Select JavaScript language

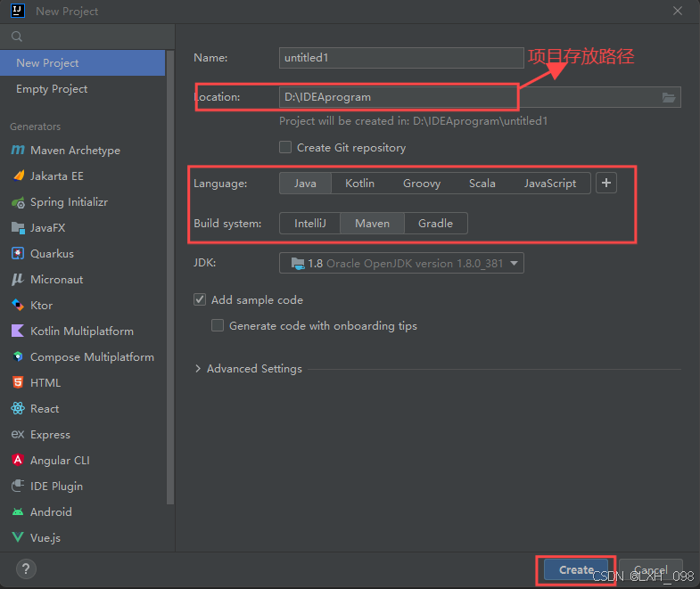click(550, 183)
